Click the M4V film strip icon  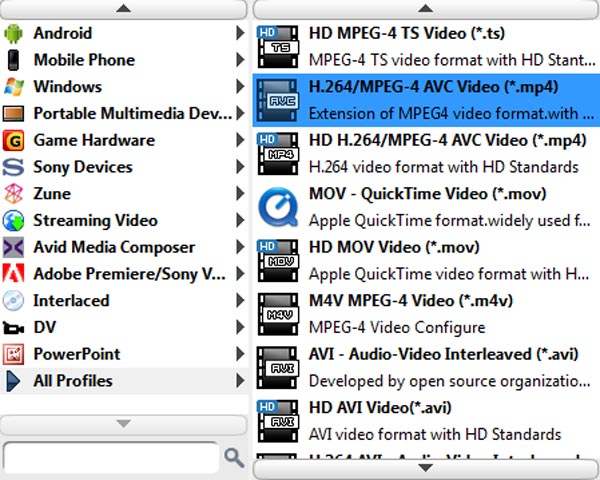278,314
